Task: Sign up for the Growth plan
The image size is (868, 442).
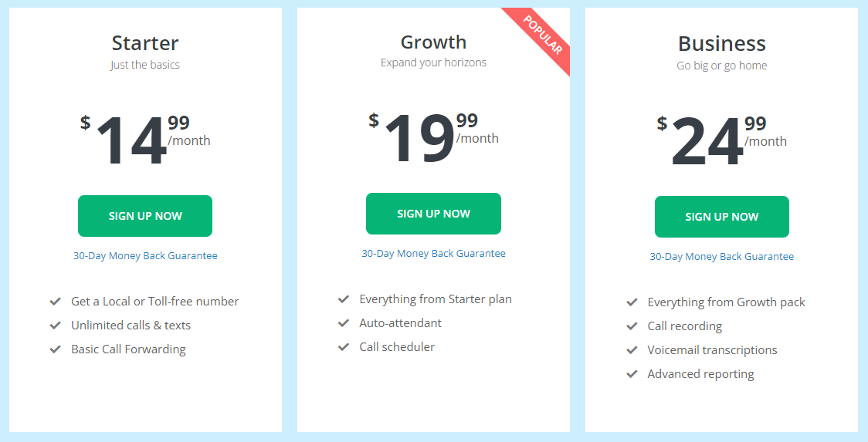Action: tap(433, 214)
